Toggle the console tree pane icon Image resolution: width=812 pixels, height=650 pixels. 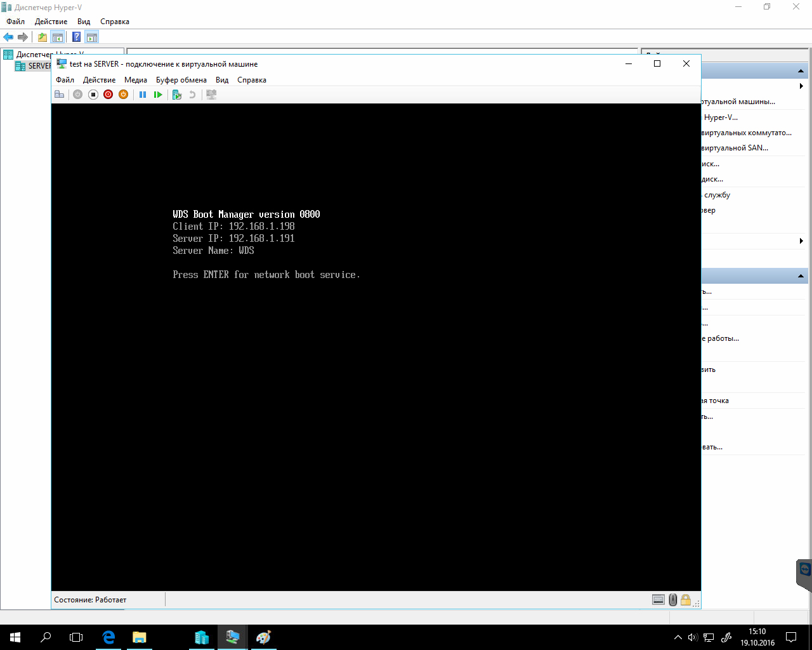[58, 37]
